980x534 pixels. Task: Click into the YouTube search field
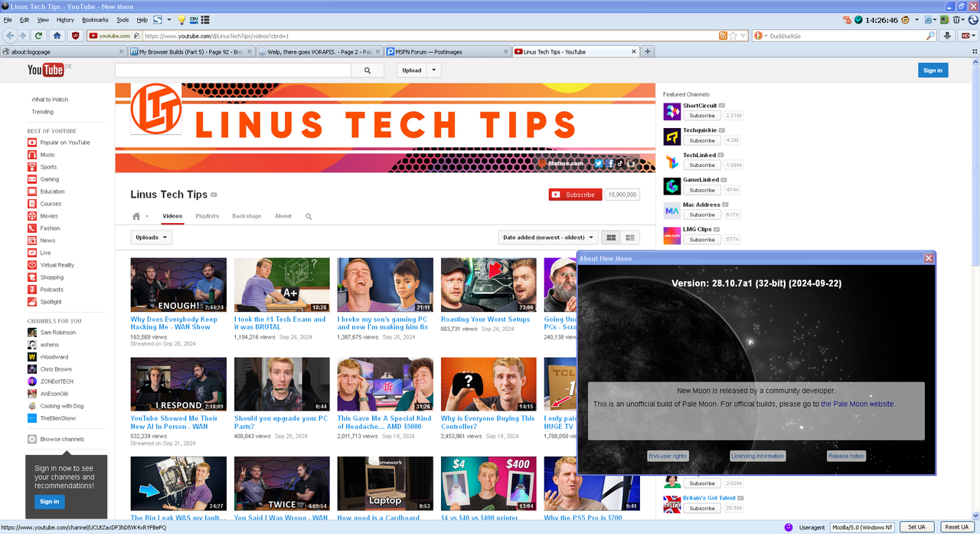point(233,70)
